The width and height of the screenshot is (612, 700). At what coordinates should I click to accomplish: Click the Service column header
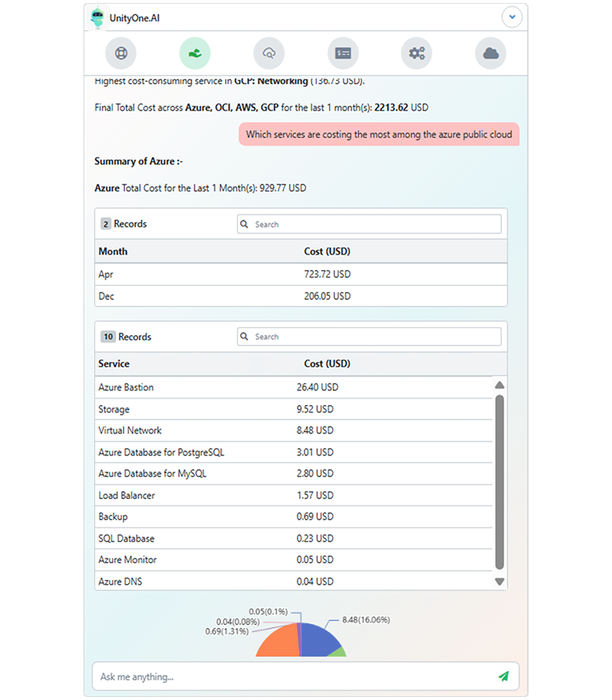click(114, 364)
